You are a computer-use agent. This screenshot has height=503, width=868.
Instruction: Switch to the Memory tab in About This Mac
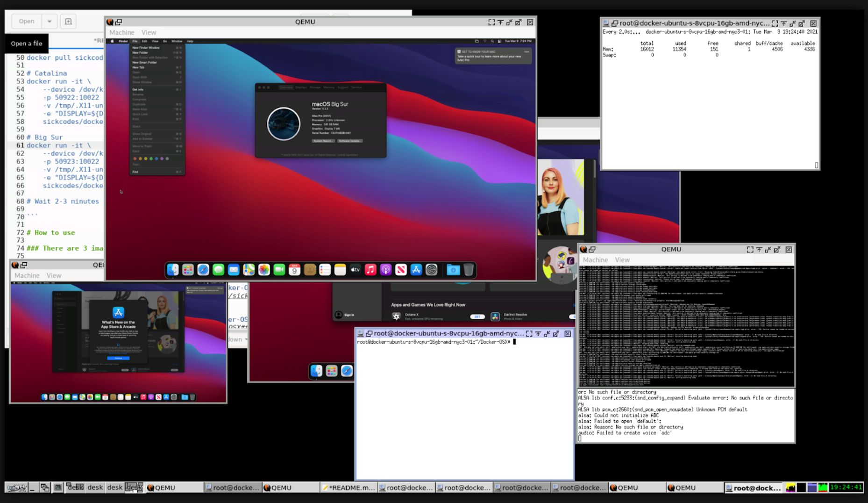click(329, 87)
